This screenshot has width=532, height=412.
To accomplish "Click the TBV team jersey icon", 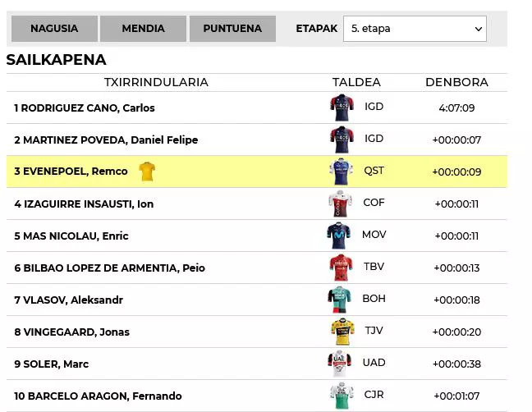I will point(341,268).
